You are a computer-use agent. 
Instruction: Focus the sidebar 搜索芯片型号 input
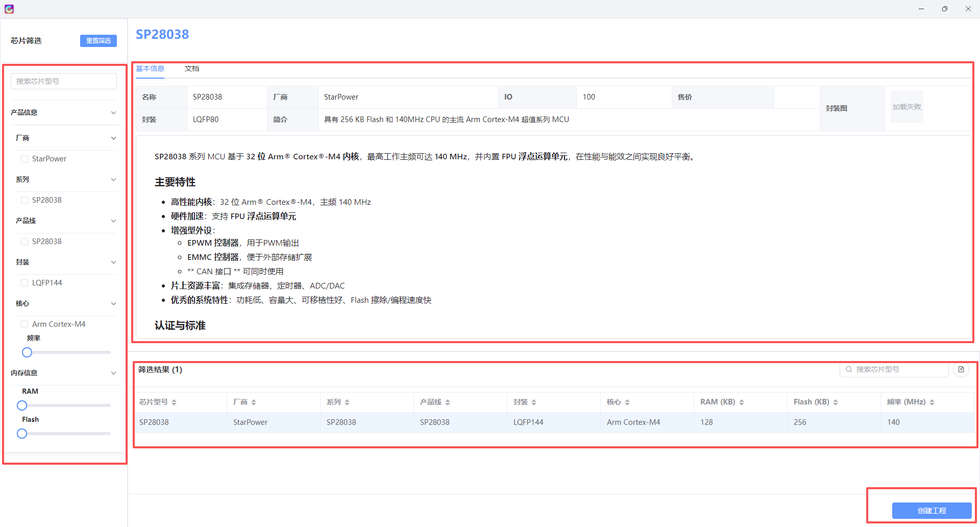coord(64,81)
